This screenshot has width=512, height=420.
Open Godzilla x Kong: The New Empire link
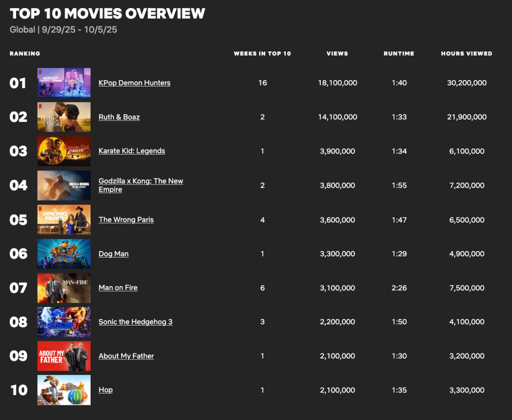coord(141,185)
